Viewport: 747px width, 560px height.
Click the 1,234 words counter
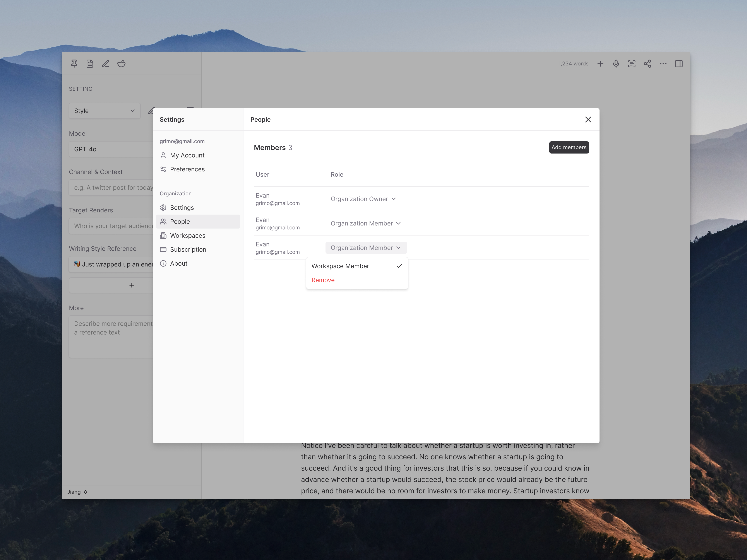(573, 63)
